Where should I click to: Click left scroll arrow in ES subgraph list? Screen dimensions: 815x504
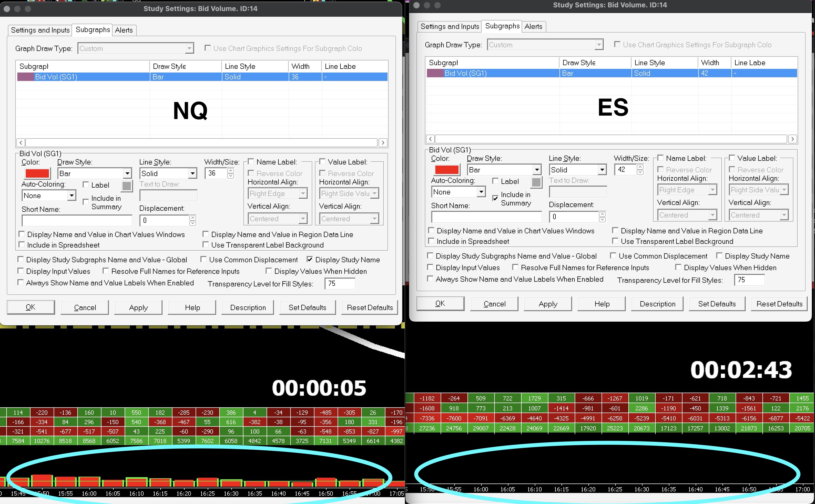(430, 139)
